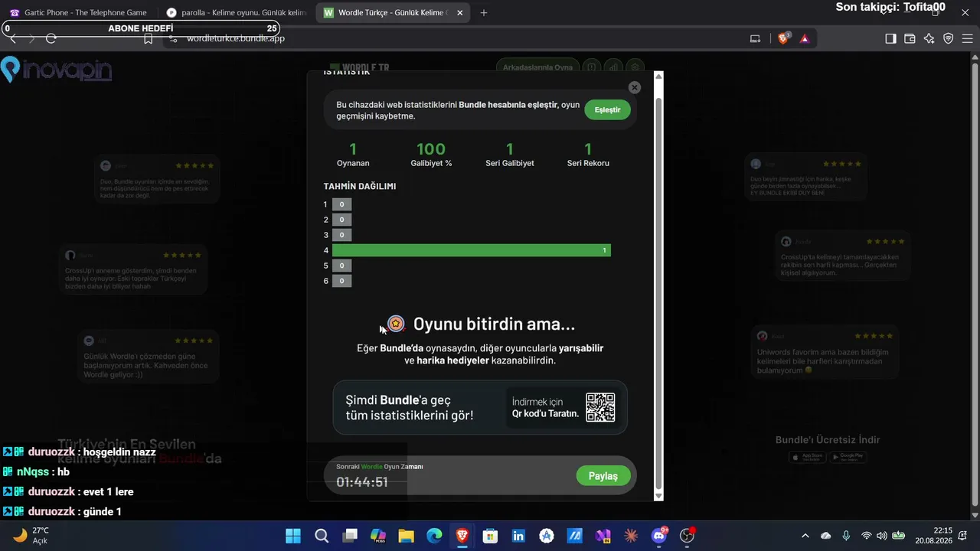The width and height of the screenshot is (980, 551).
Task: Open File Explorer from taskbar
Action: point(406,536)
